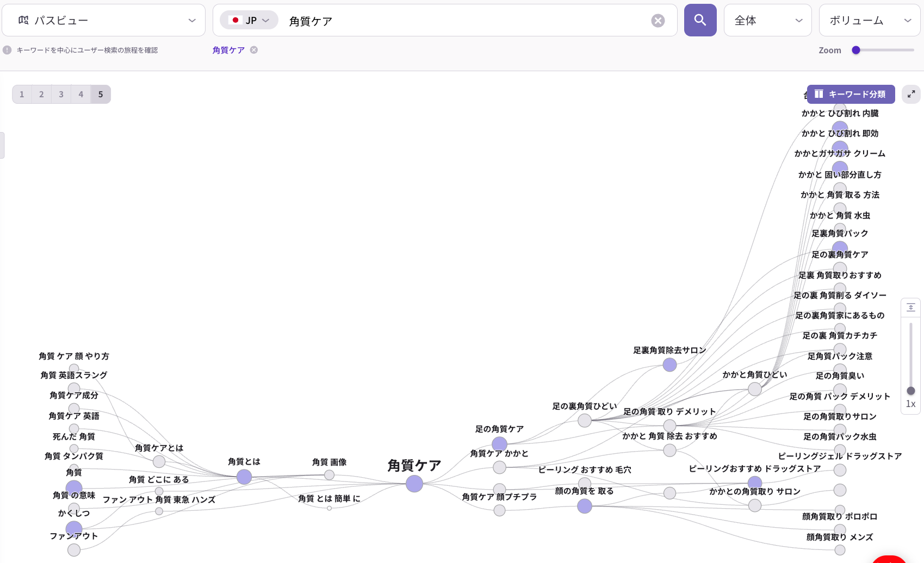The width and height of the screenshot is (924, 563).
Task: Click the かかと 角質 水虫 label
Action: click(x=840, y=215)
